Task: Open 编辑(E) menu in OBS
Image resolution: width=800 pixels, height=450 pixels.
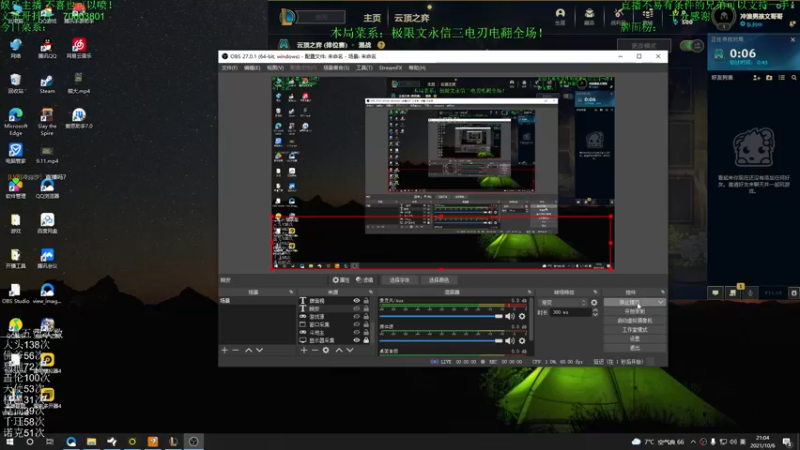Action: [x=252, y=68]
